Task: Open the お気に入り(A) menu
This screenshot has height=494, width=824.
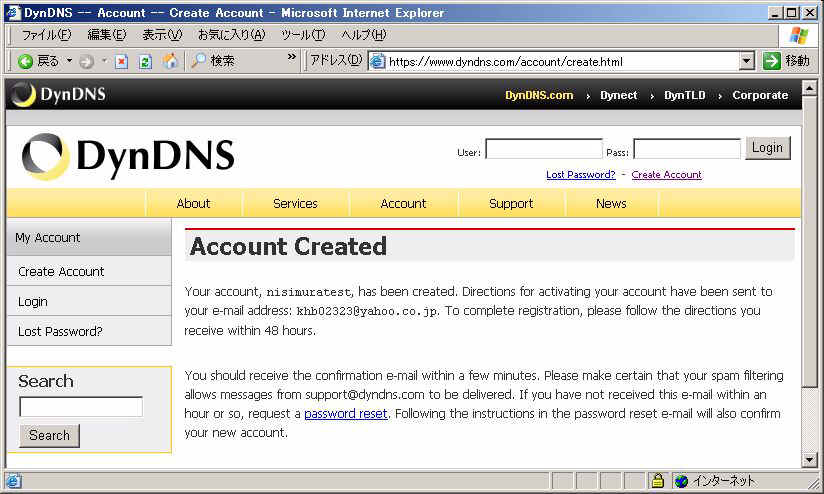Action: click(x=231, y=35)
